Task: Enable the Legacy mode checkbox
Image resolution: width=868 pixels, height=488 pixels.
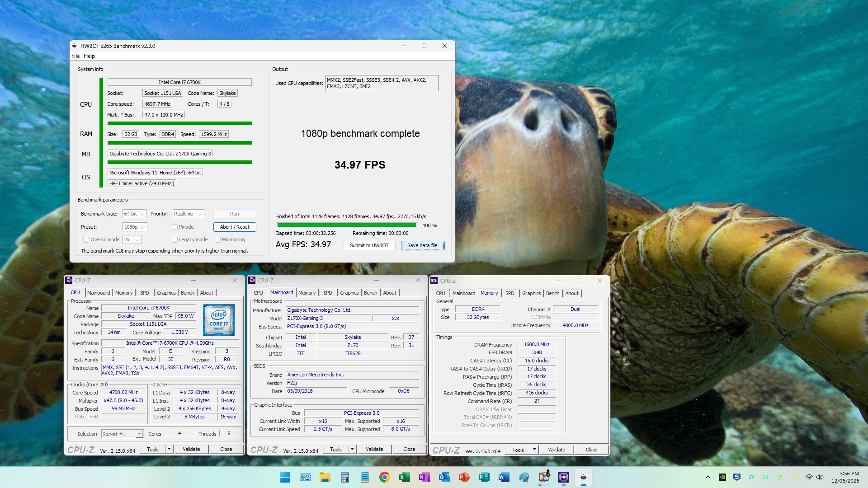Action: click(175, 239)
